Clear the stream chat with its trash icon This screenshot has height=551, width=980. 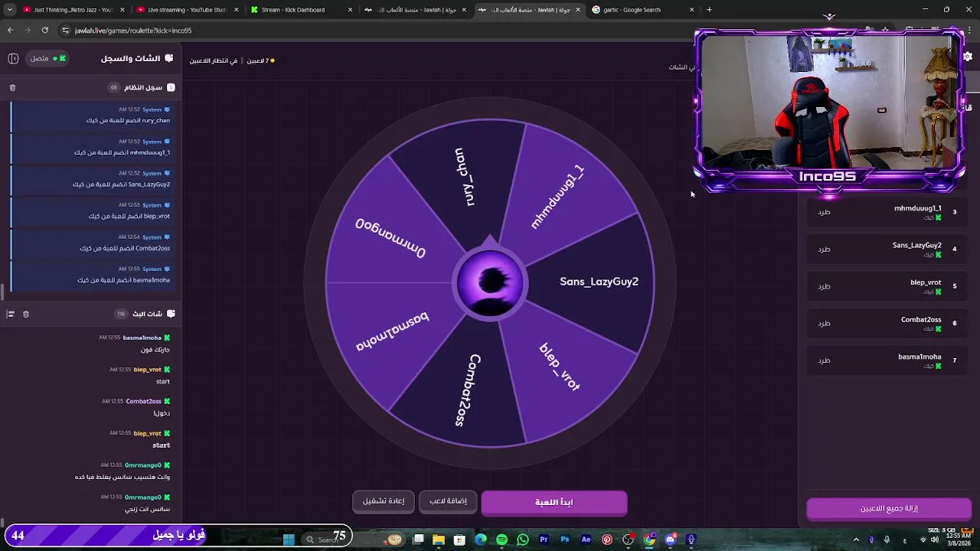click(x=25, y=314)
